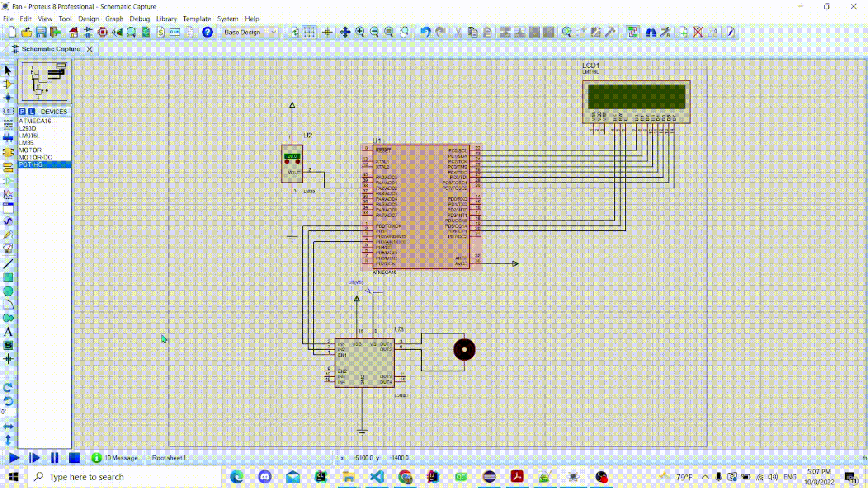Open the Bill of Materials icon
Viewport: 868px width, 488px height.
160,32
